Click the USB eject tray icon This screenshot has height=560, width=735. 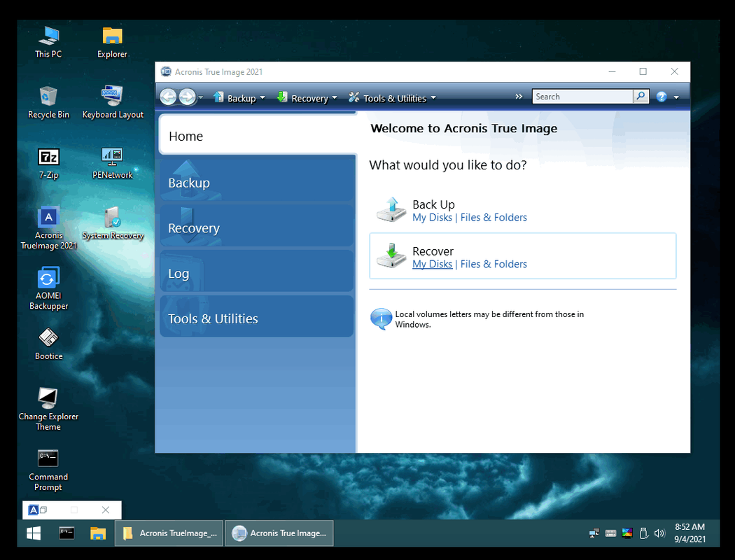(x=643, y=533)
